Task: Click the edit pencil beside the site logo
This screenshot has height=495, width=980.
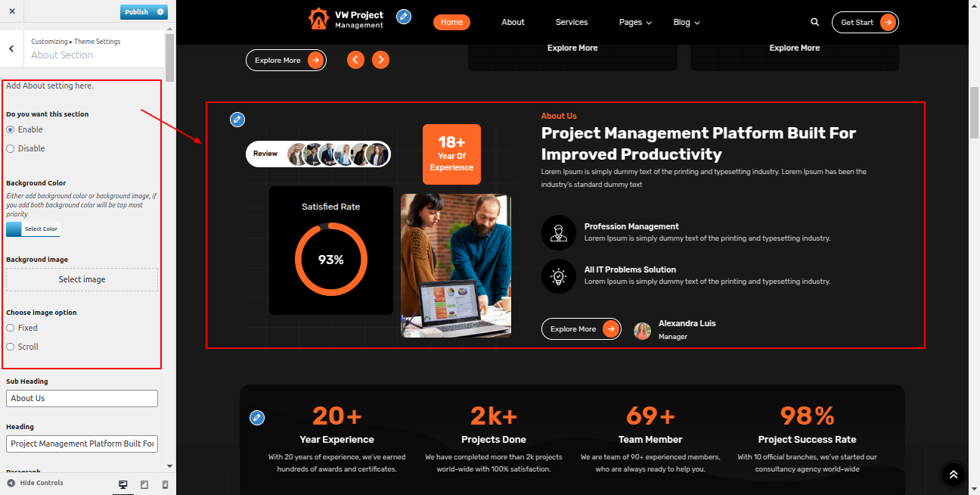Action: pyautogui.click(x=404, y=16)
